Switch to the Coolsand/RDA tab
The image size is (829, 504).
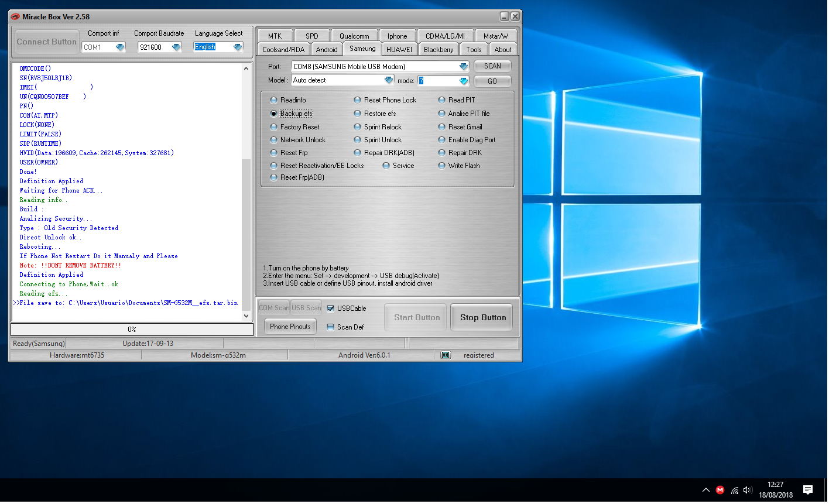pyautogui.click(x=283, y=50)
